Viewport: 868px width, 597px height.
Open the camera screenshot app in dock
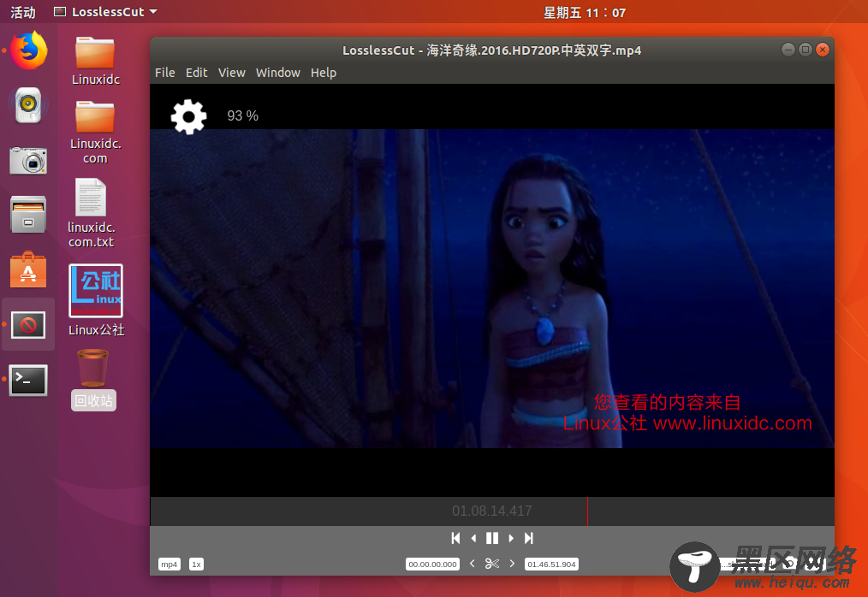point(28,161)
